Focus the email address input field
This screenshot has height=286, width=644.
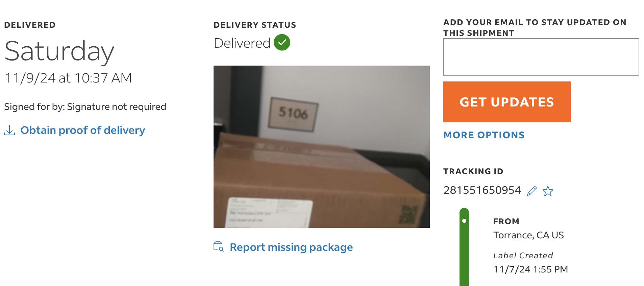[541, 57]
